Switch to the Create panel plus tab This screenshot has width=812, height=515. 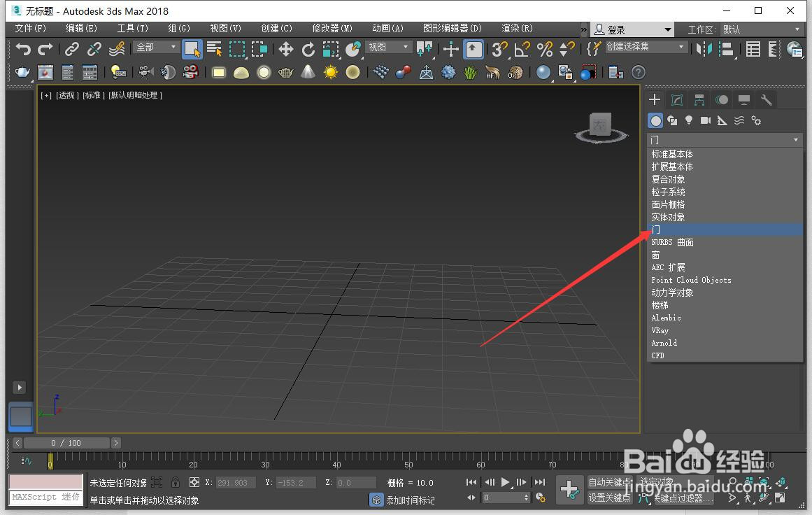pos(655,99)
